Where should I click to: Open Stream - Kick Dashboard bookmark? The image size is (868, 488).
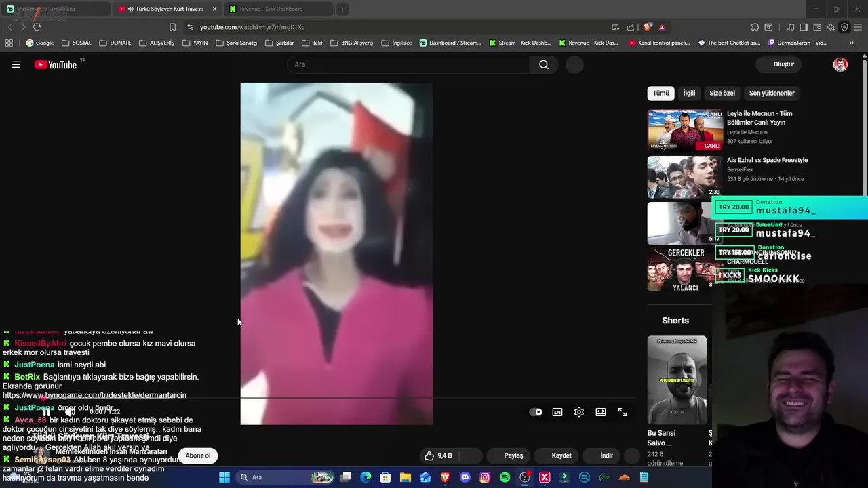click(x=519, y=43)
